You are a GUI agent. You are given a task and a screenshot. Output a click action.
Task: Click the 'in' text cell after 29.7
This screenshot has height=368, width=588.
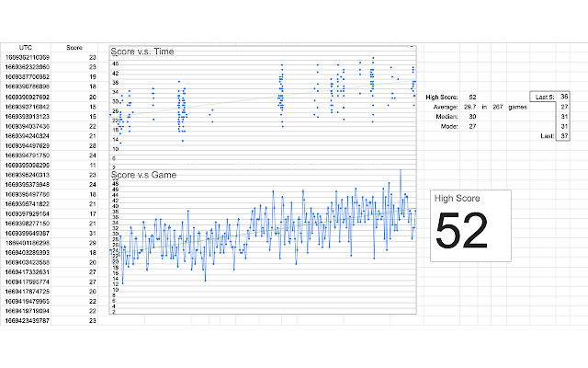[x=484, y=107]
